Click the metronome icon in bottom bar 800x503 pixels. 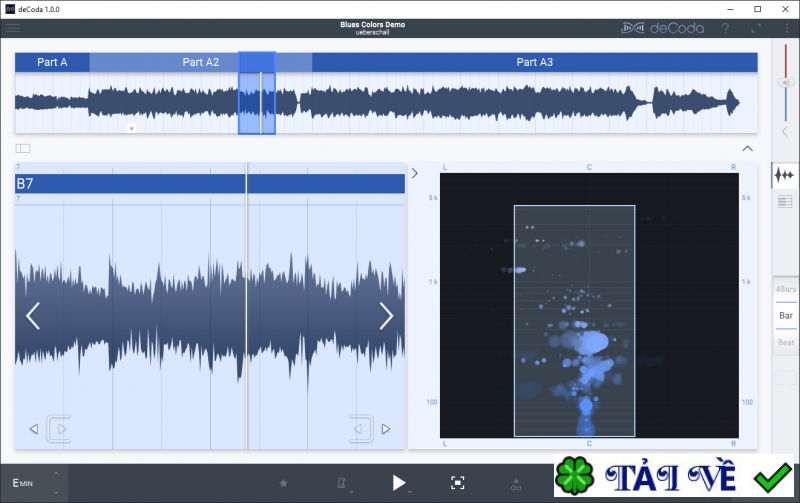(x=343, y=483)
